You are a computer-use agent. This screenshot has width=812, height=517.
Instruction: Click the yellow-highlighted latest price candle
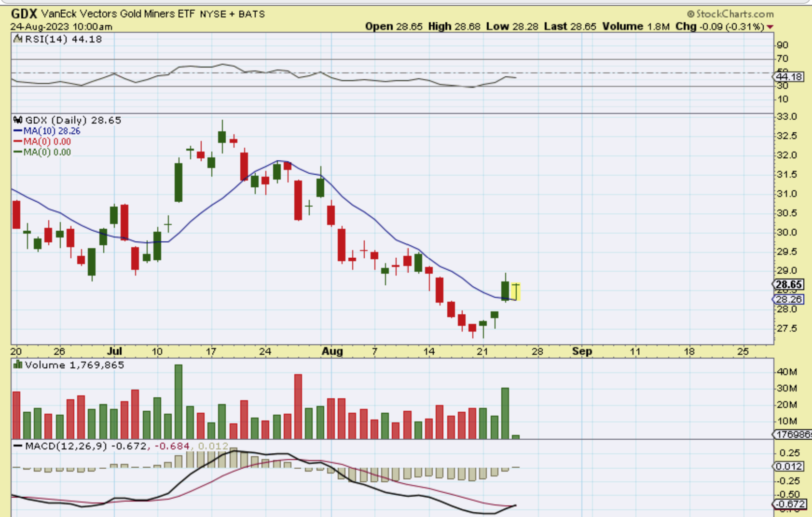pos(516,292)
